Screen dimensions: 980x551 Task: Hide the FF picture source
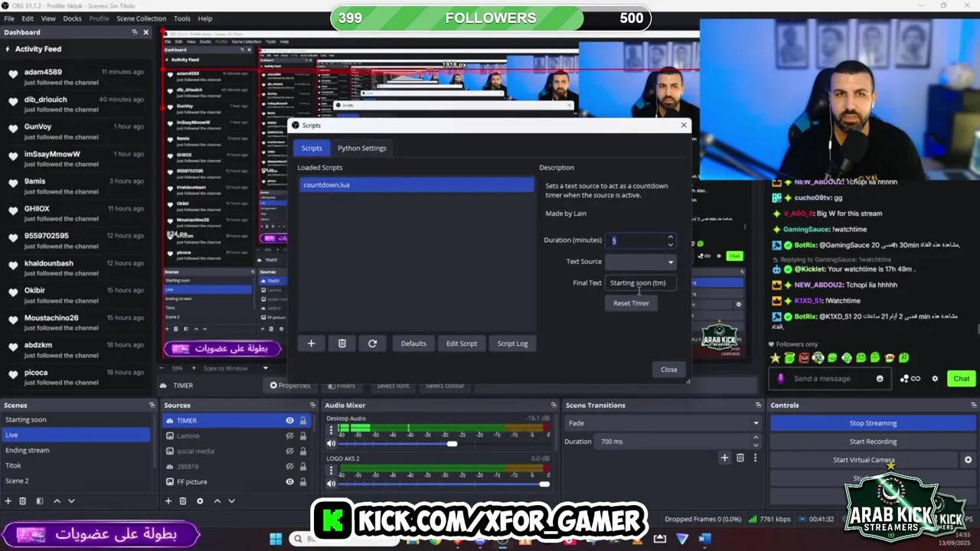point(289,482)
